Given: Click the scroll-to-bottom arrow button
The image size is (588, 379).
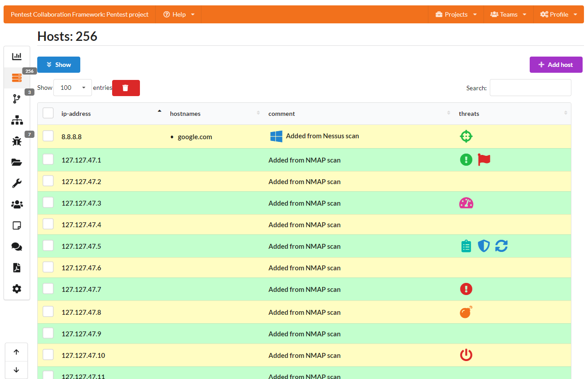Looking at the screenshot, I should (x=17, y=370).
